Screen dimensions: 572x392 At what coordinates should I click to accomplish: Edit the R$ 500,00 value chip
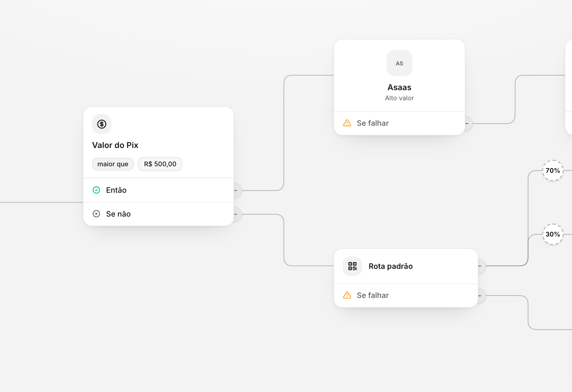coord(160,164)
